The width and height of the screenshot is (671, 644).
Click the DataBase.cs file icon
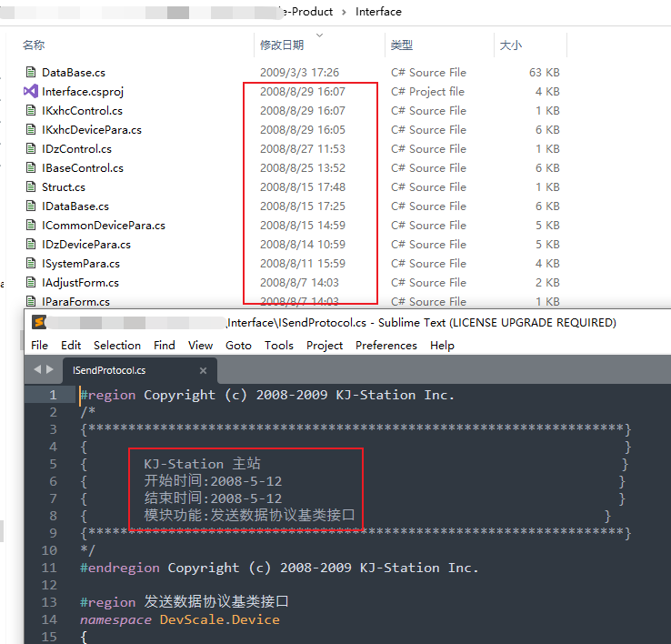31,72
